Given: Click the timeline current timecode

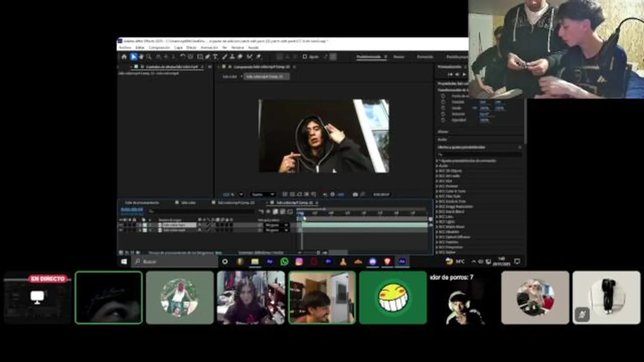Looking at the screenshot, I should [132, 209].
